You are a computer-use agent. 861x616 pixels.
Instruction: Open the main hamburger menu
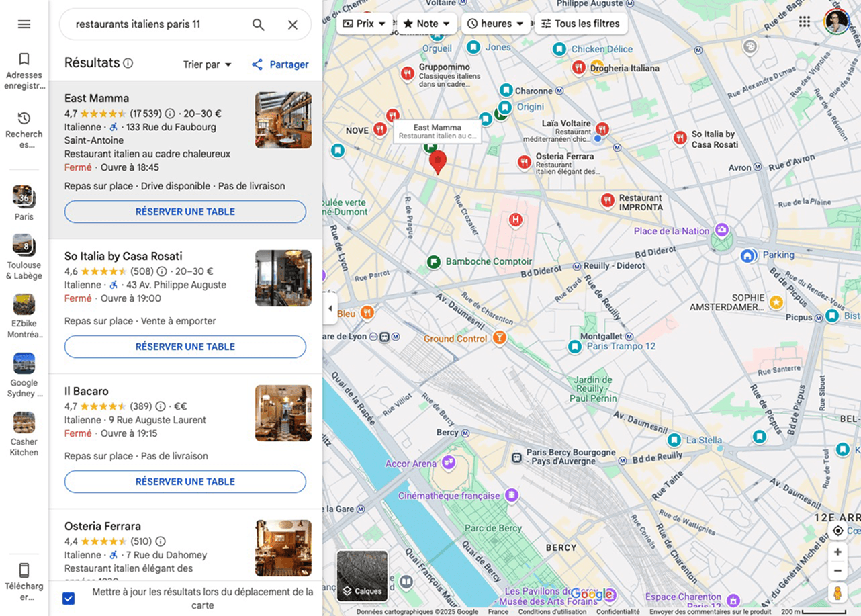(x=24, y=24)
